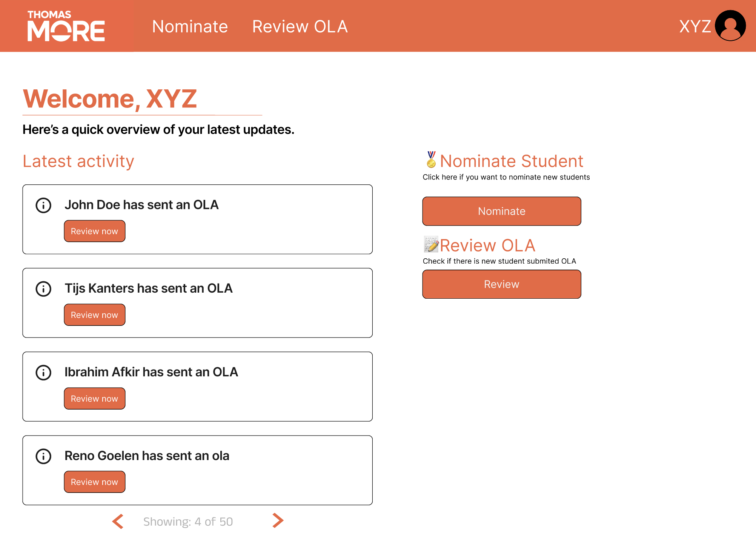Click info icon beside Ibrahim Afkir notification
Image resolution: width=756 pixels, height=537 pixels.
43,373
